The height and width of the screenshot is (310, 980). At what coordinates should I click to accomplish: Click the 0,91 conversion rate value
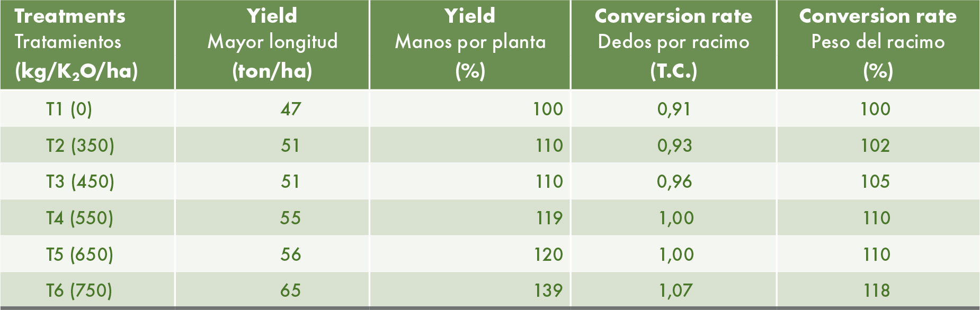point(674,109)
